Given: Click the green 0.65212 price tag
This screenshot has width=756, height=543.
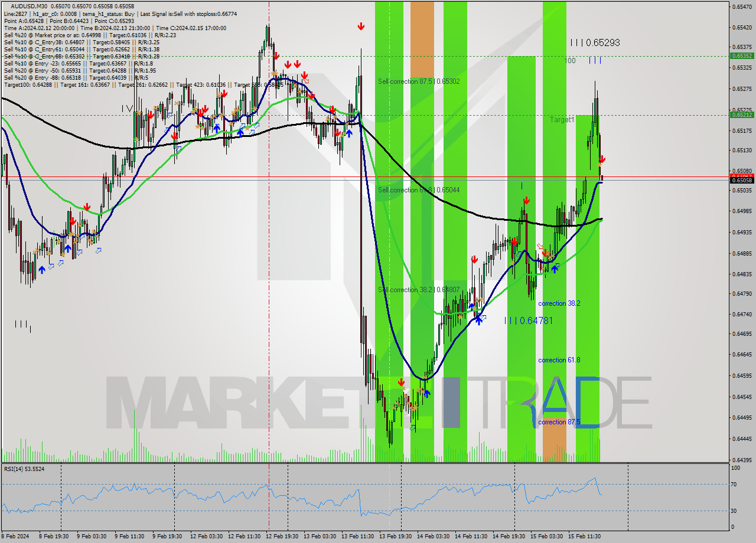Looking at the screenshot, I should 741,115.
